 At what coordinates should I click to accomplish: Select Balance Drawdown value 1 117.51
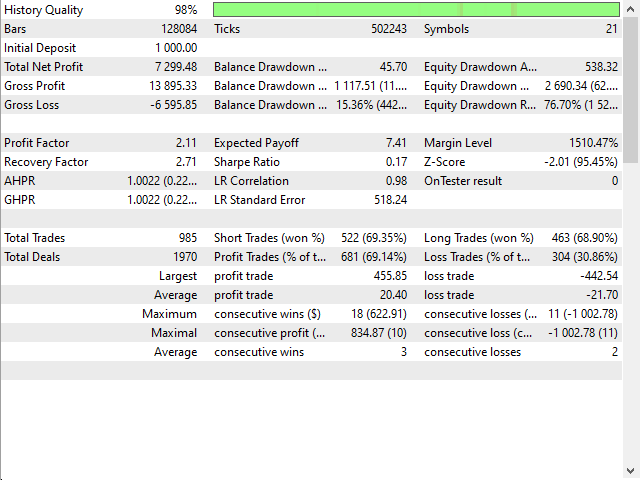[371, 86]
